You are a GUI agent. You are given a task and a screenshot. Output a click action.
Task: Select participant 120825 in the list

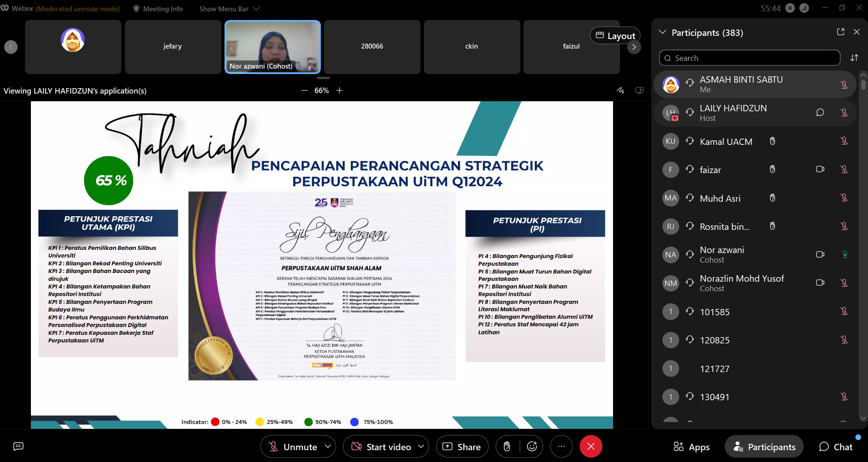755,340
